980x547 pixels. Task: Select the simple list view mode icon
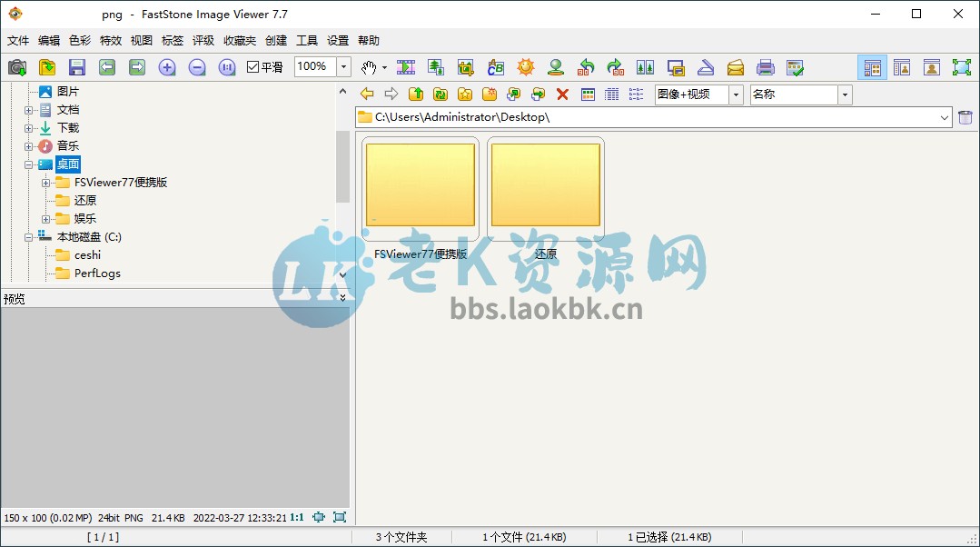637,94
